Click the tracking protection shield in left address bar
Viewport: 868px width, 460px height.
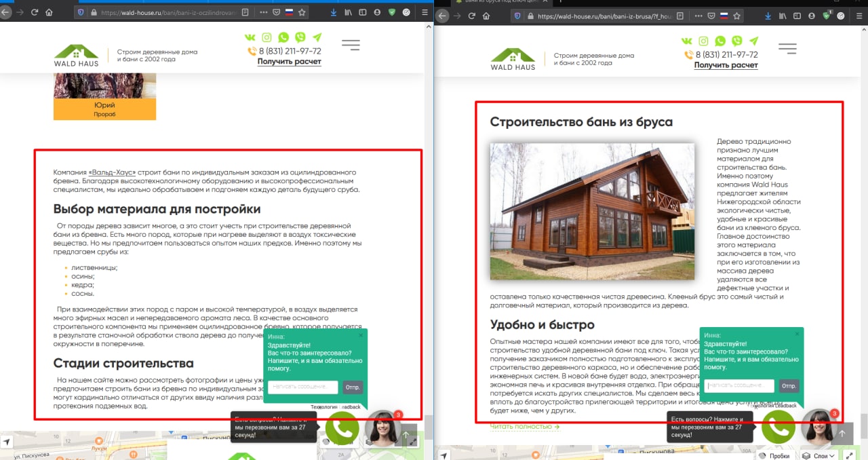(x=80, y=12)
